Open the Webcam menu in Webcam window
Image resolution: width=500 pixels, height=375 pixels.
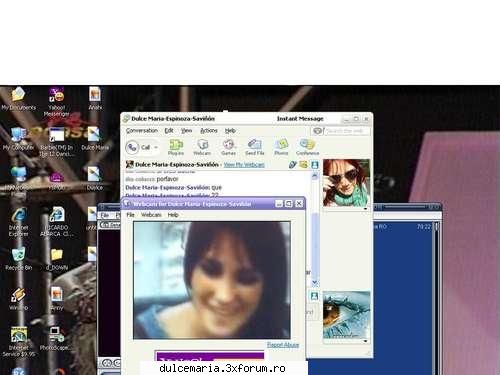[x=151, y=215]
